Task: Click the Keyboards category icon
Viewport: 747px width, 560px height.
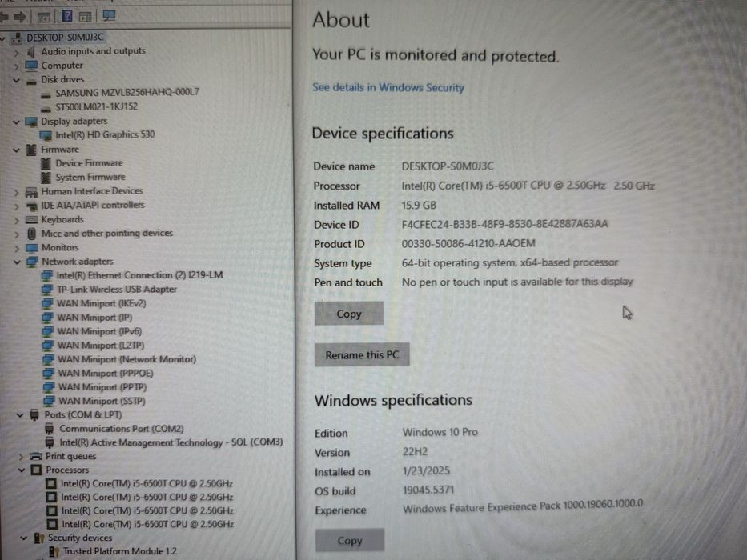Action: click(31, 220)
